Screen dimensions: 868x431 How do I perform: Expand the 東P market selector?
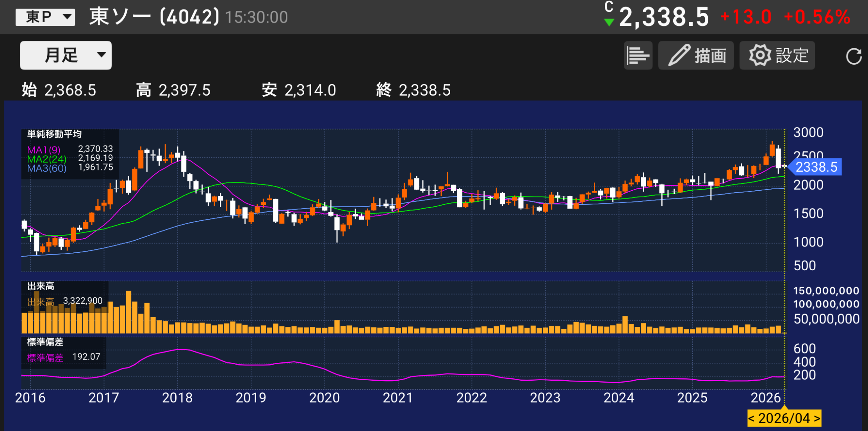[45, 17]
